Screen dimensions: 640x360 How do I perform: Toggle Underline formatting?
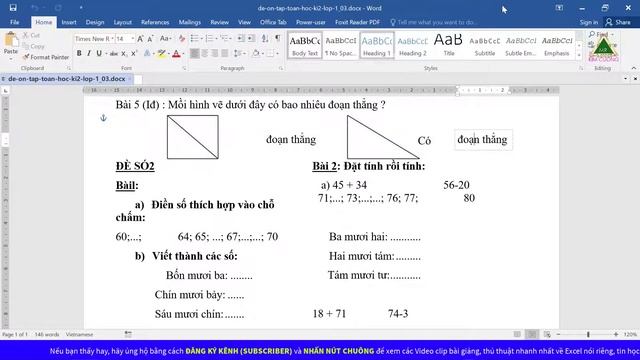99,53
